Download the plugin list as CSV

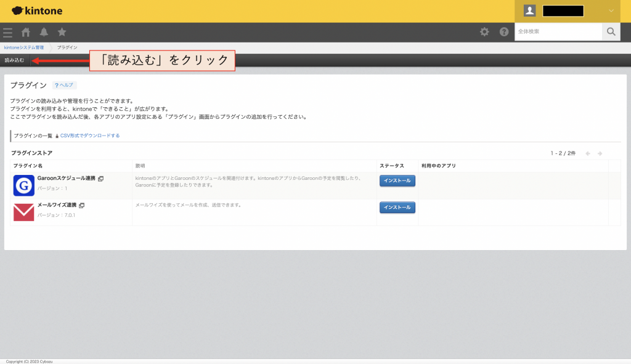90,135
